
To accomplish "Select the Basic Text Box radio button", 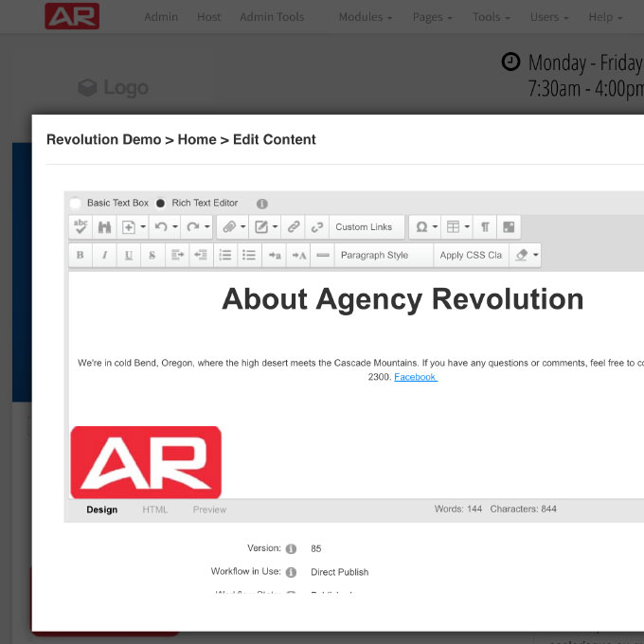I will 75,203.
